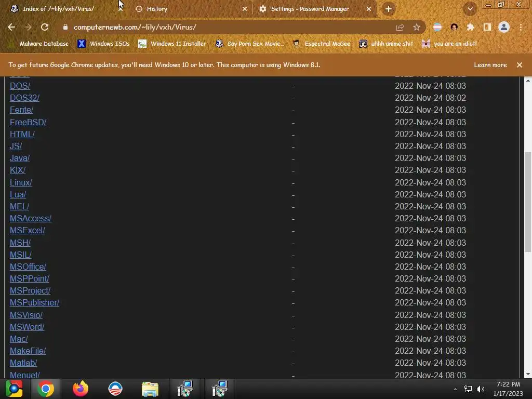532x399 pixels.
Task: Show hidden system tray icons
Action: point(455,389)
